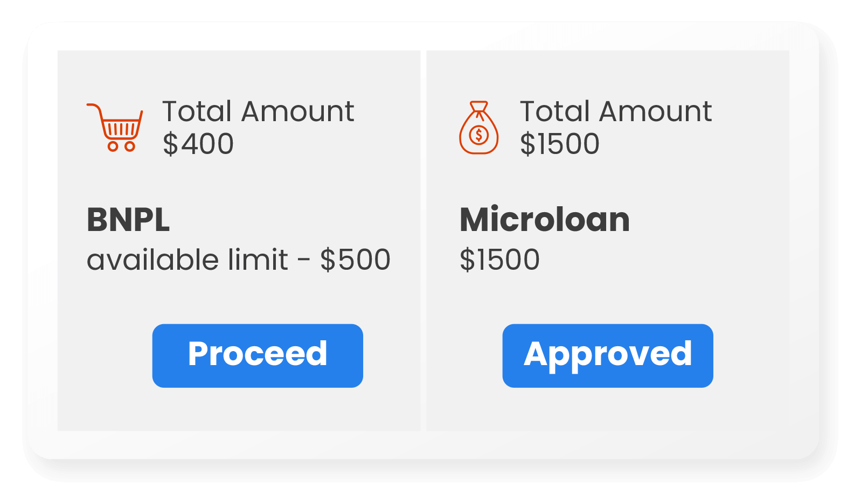Select the BNPL option label

(x=128, y=220)
